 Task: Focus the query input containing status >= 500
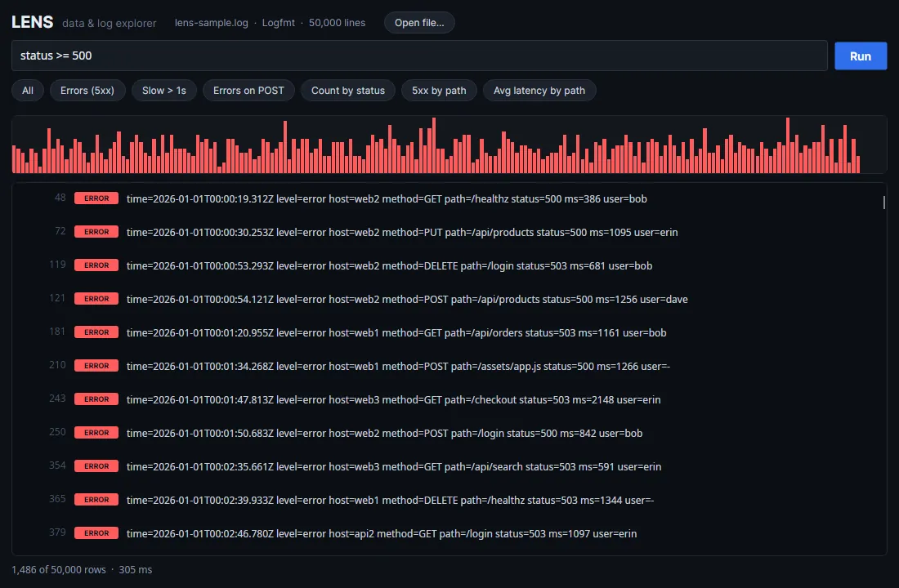pyautogui.click(x=419, y=56)
